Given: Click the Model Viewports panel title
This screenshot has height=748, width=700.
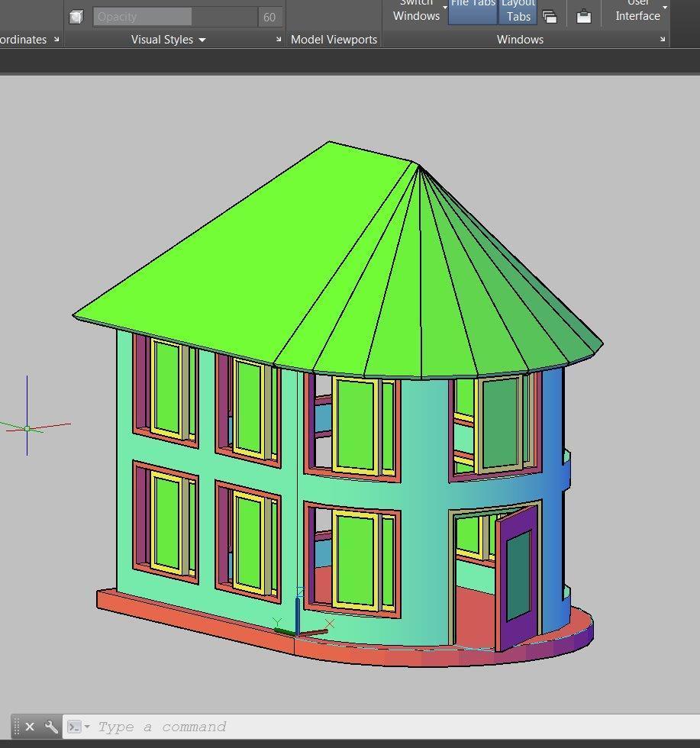Looking at the screenshot, I should pos(334,40).
